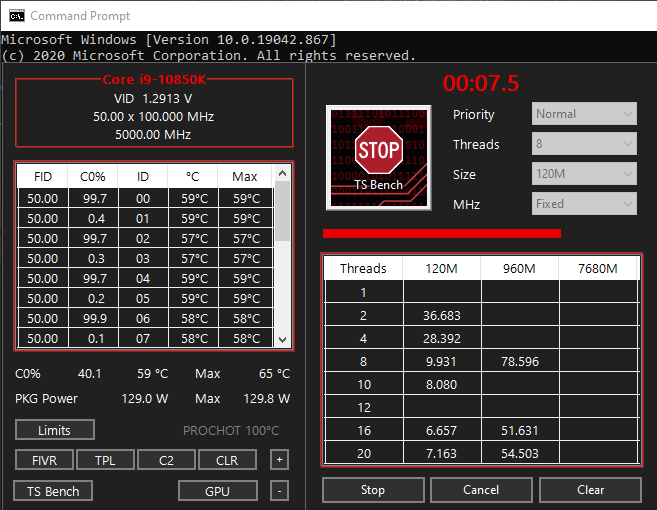Click the 54.503 result for 20 threads
The height and width of the screenshot is (510, 657).
[520, 453]
